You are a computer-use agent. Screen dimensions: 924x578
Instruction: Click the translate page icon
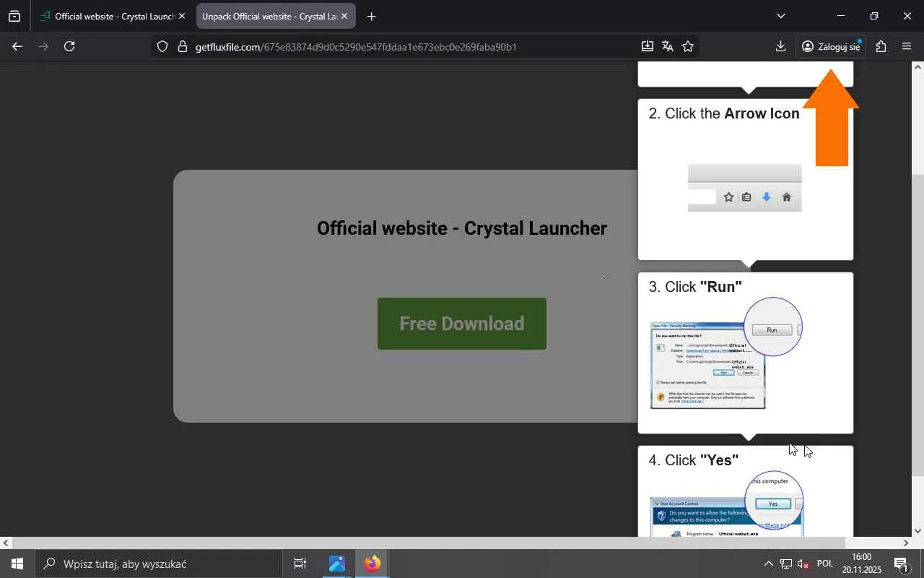point(668,46)
